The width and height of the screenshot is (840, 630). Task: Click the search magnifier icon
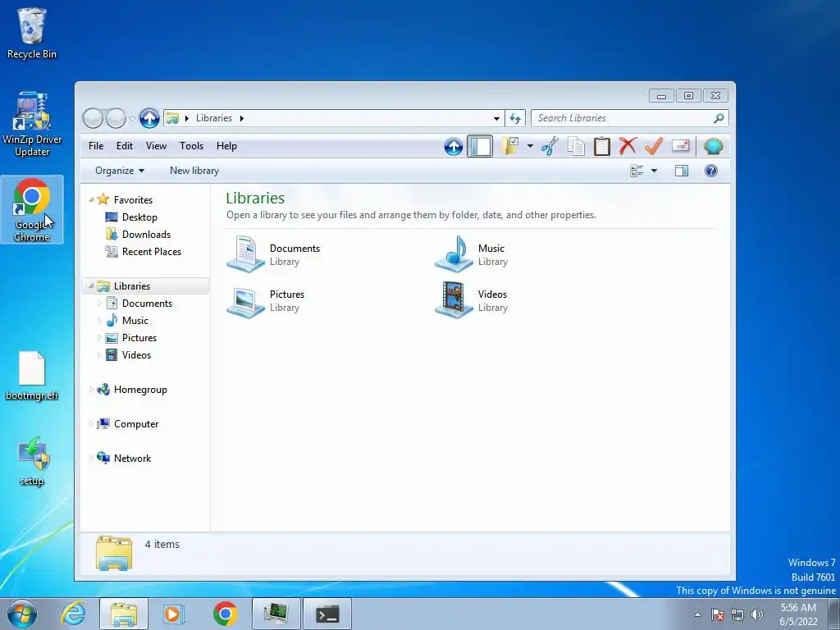click(719, 118)
